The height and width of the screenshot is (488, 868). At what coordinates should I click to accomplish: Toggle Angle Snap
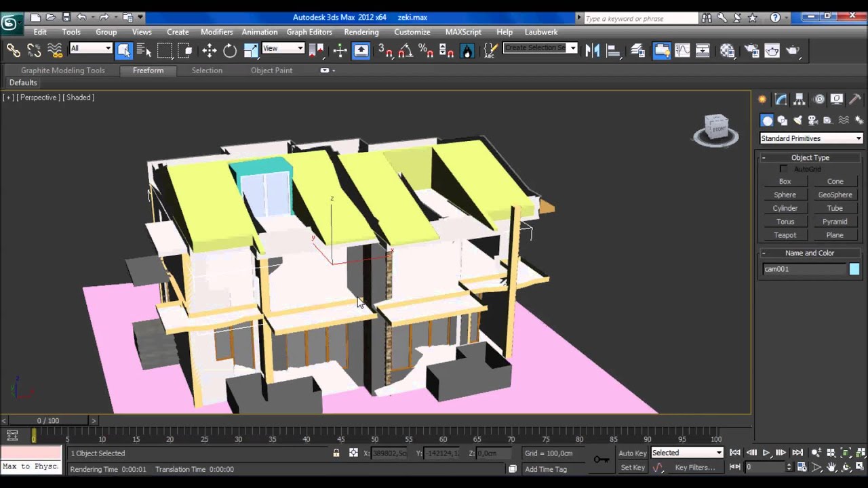[x=406, y=50]
